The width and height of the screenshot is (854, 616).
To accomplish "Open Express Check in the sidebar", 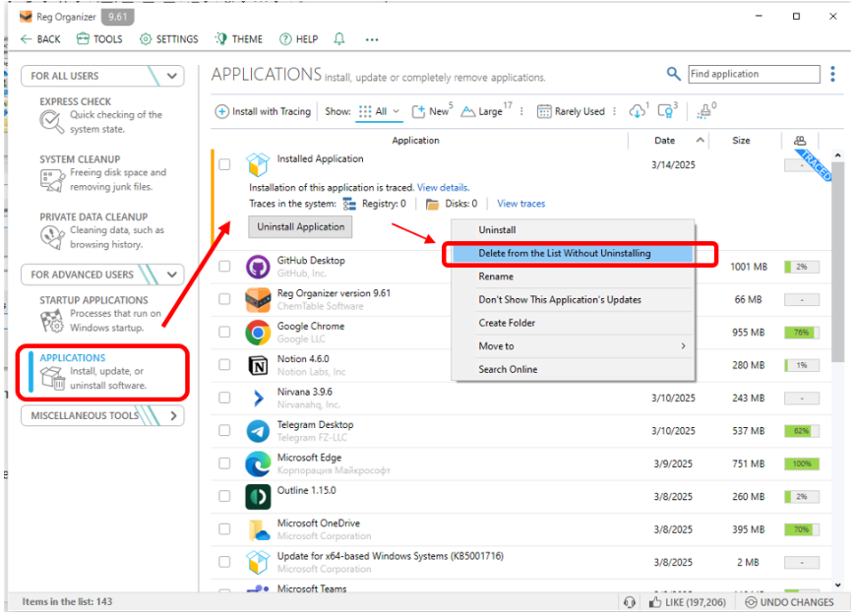I will pyautogui.click(x=101, y=115).
